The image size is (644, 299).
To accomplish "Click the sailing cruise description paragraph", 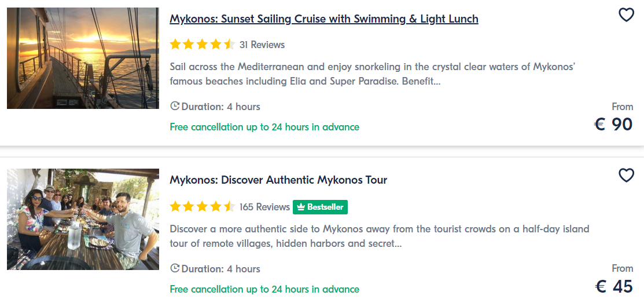I will point(372,74).
